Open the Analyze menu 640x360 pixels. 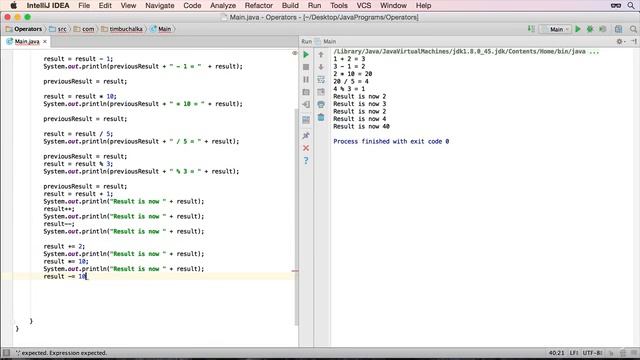coord(223,6)
